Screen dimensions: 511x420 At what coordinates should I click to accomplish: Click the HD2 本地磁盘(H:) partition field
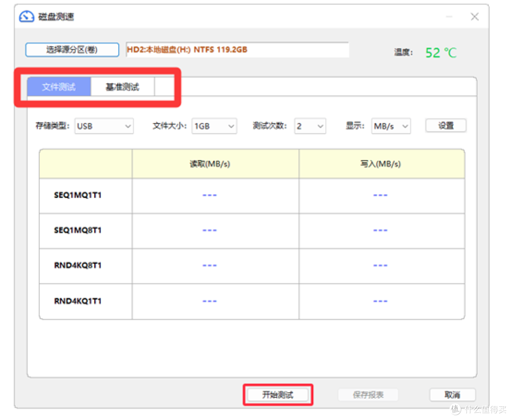pos(237,50)
